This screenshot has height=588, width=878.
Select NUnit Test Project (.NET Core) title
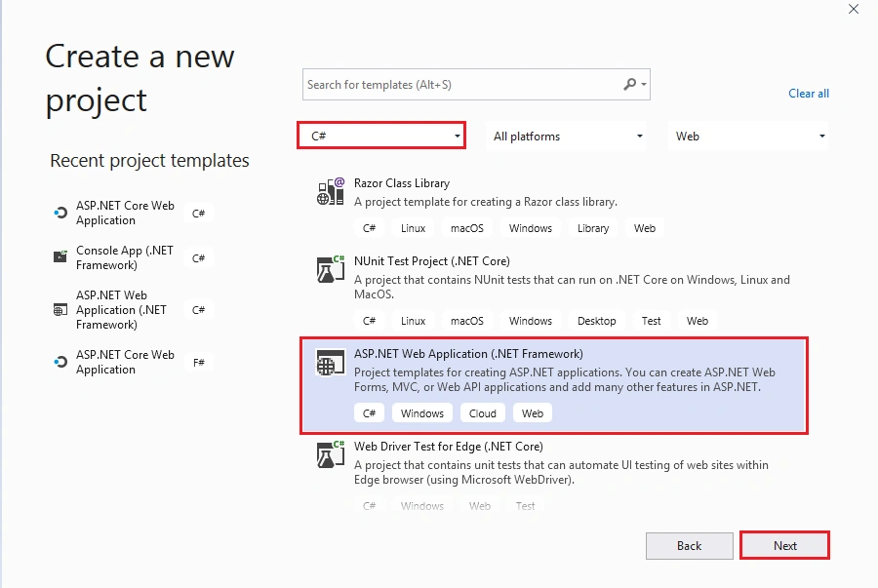click(x=432, y=260)
